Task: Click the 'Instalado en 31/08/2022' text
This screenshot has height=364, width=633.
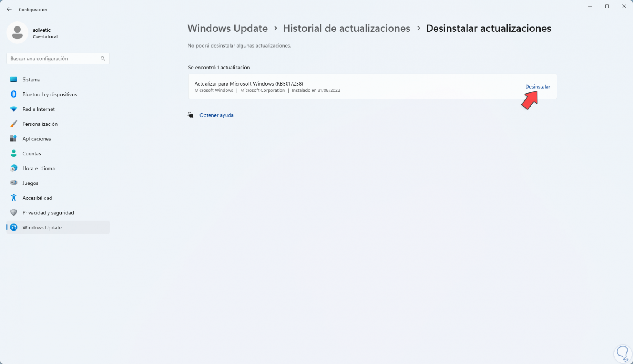Action: [316, 91]
